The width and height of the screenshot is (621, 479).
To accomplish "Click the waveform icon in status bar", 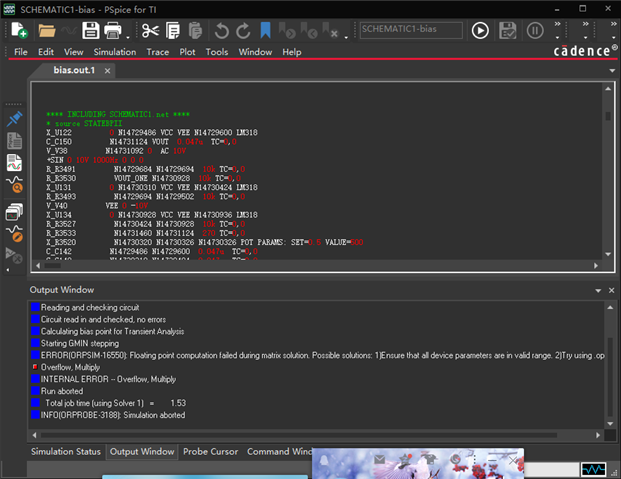I will click(593, 470).
